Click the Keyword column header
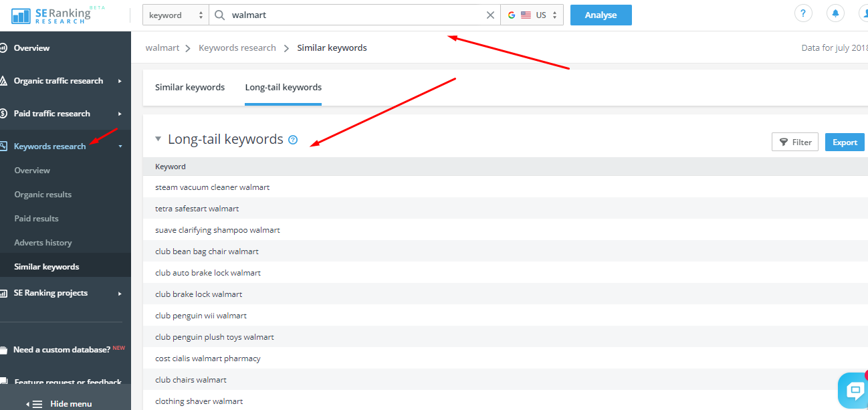Viewport: 868px width, 410px height. (171, 167)
